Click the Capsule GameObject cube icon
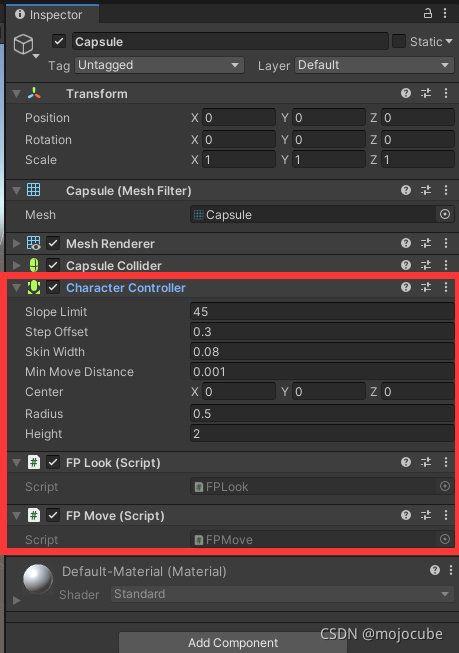This screenshot has height=653, width=459. coord(23,44)
